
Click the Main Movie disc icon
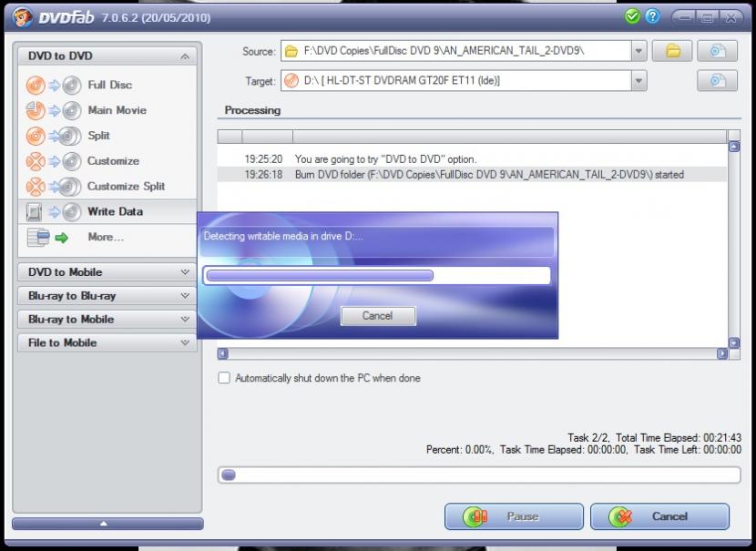pyautogui.click(x=54, y=110)
